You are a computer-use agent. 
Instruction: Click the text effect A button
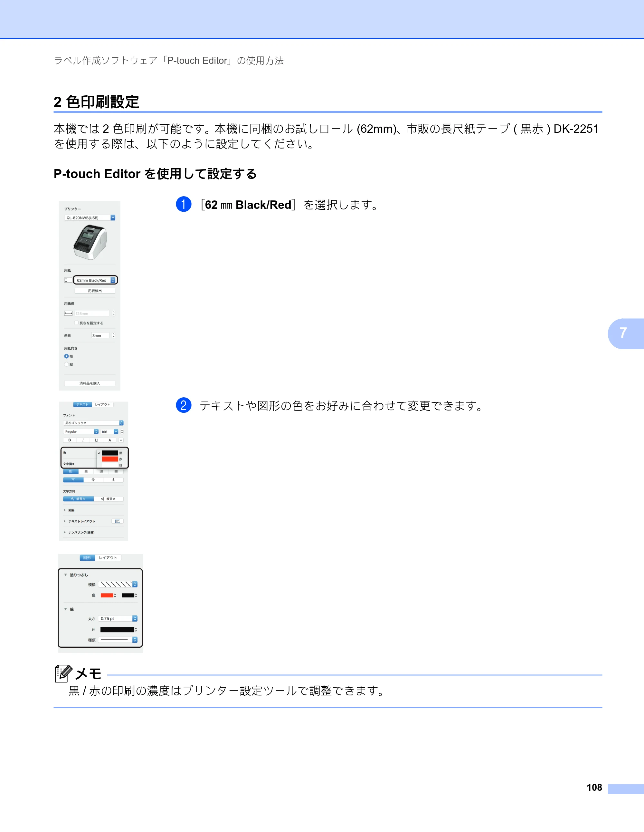109,440
